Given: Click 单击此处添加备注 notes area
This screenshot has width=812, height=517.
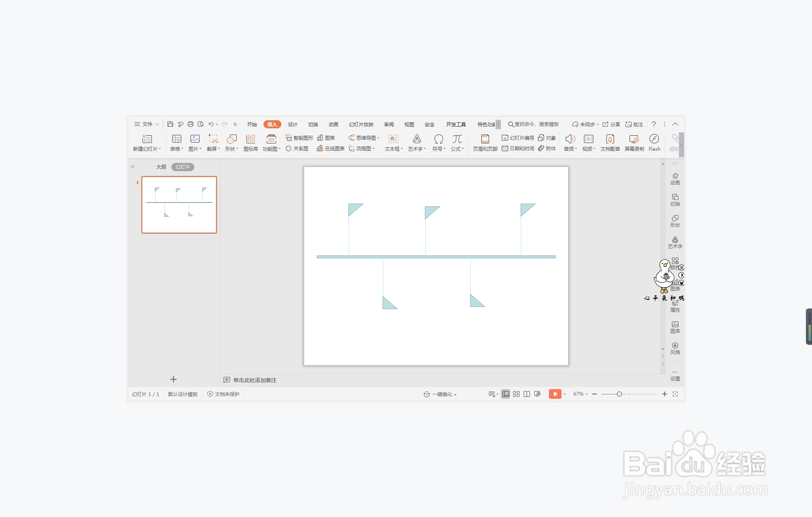Looking at the screenshot, I should pyautogui.click(x=255, y=380).
